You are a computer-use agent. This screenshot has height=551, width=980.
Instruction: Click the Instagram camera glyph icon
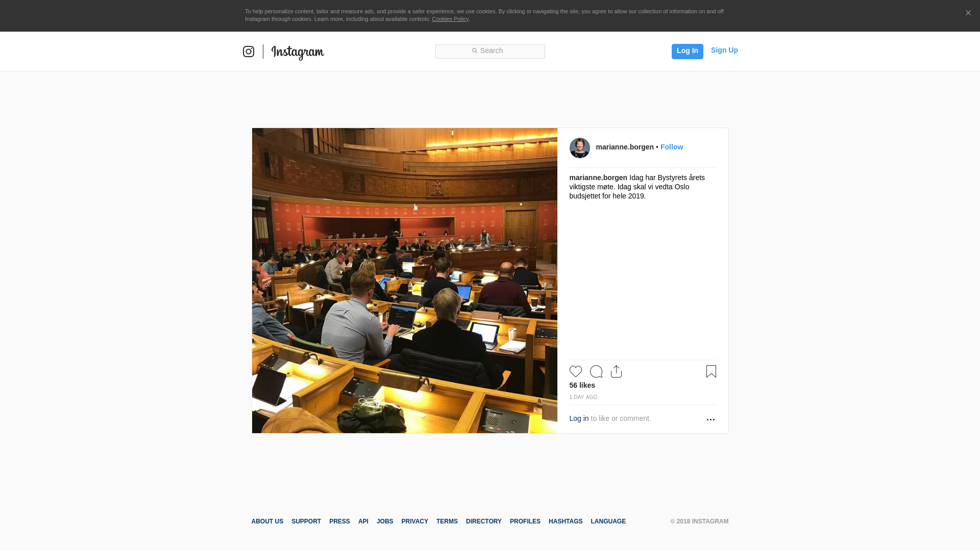tap(249, 52)
